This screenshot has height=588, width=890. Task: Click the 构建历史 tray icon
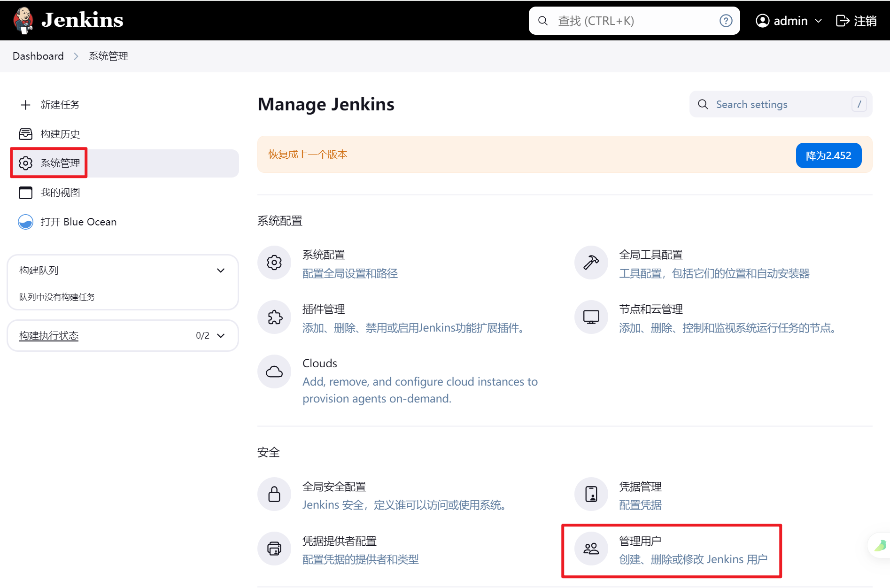point(25,134)
